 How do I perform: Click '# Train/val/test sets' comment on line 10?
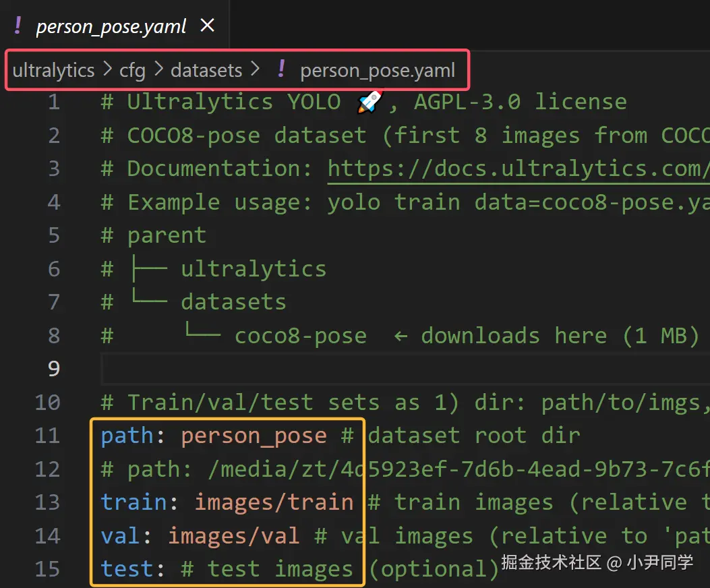240,403
